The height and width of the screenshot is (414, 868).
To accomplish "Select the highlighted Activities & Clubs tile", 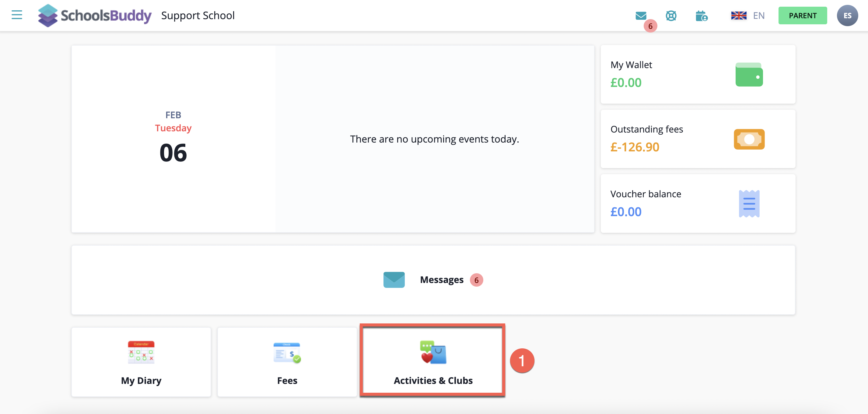I will point(433,360).
